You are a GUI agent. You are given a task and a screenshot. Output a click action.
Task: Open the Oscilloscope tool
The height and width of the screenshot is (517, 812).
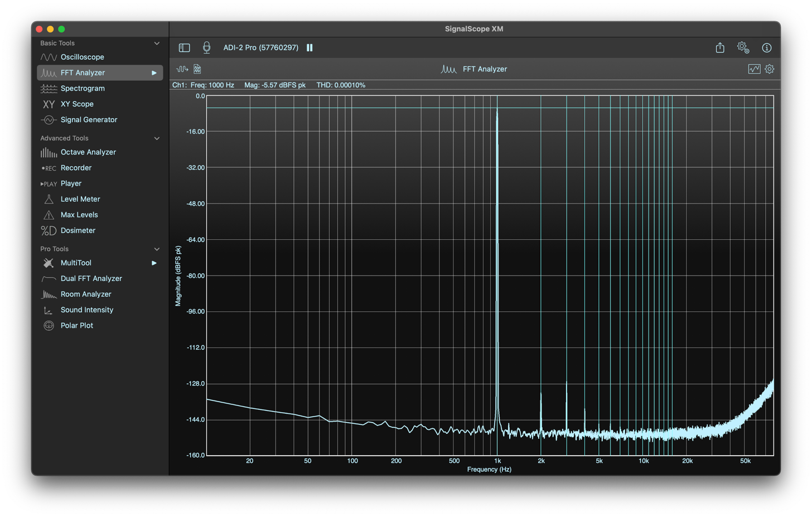pos(82,57)
